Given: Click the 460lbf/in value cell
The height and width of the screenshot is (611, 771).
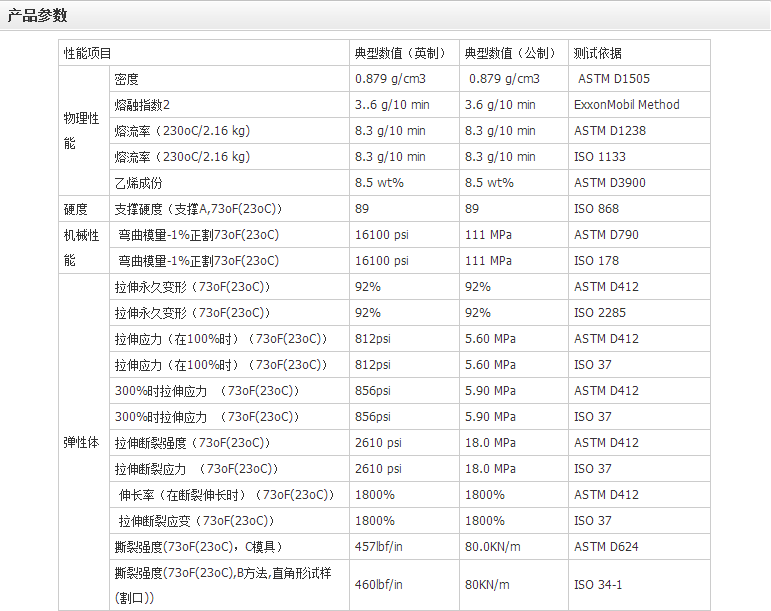Looking at the screenshot, I should (404, 585).
